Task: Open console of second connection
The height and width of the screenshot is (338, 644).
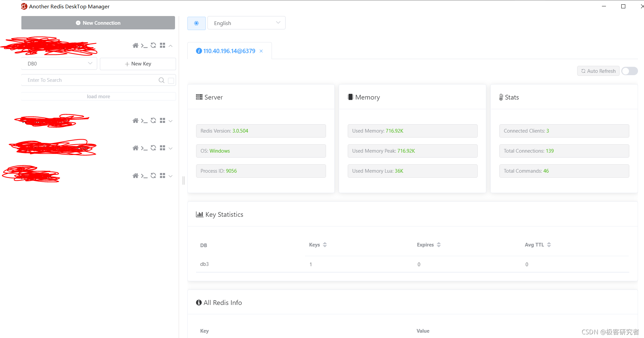Action: click(144, 121)
